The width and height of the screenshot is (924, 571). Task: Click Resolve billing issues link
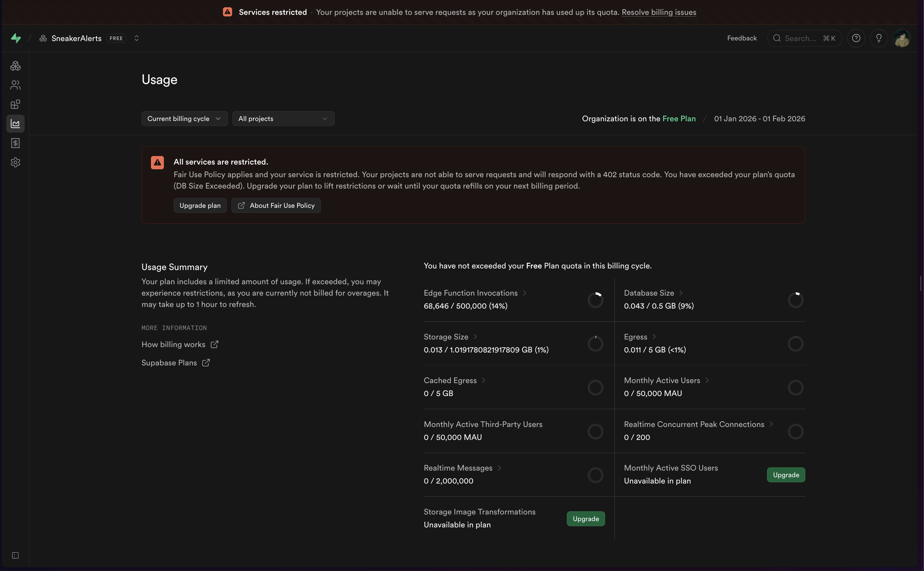[658, 12]
